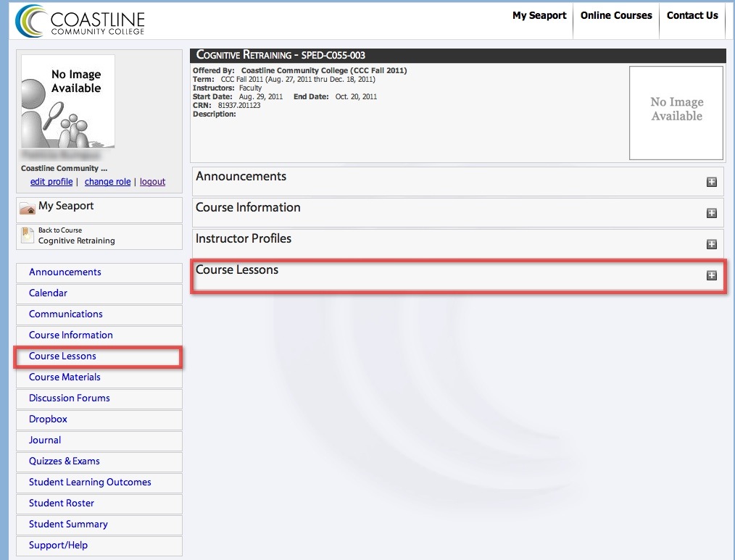Open Announcements in the sidebar menu
735x560 pixels.
pos(99,272)
